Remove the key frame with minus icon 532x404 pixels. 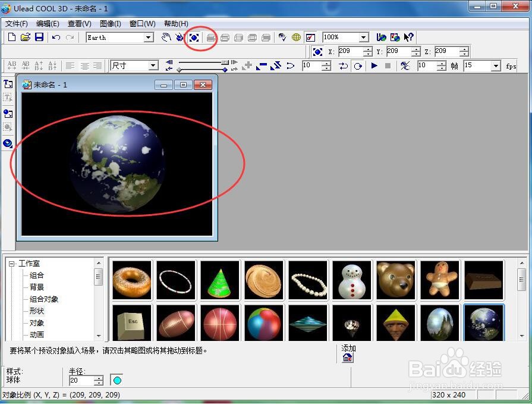click(x=262, y=65)
